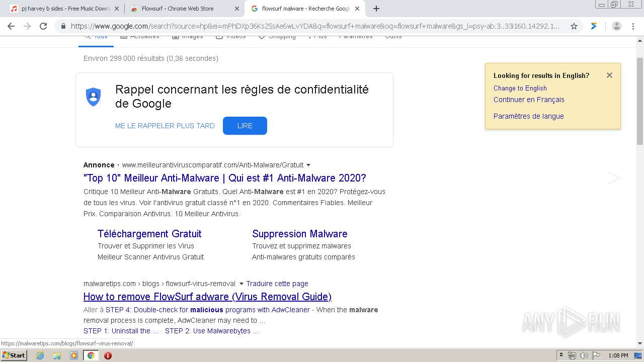This screenshot has height=362, width=644.
Task: Click ME LE RAPPELER PLUS TARD
Action: [165, 126]
